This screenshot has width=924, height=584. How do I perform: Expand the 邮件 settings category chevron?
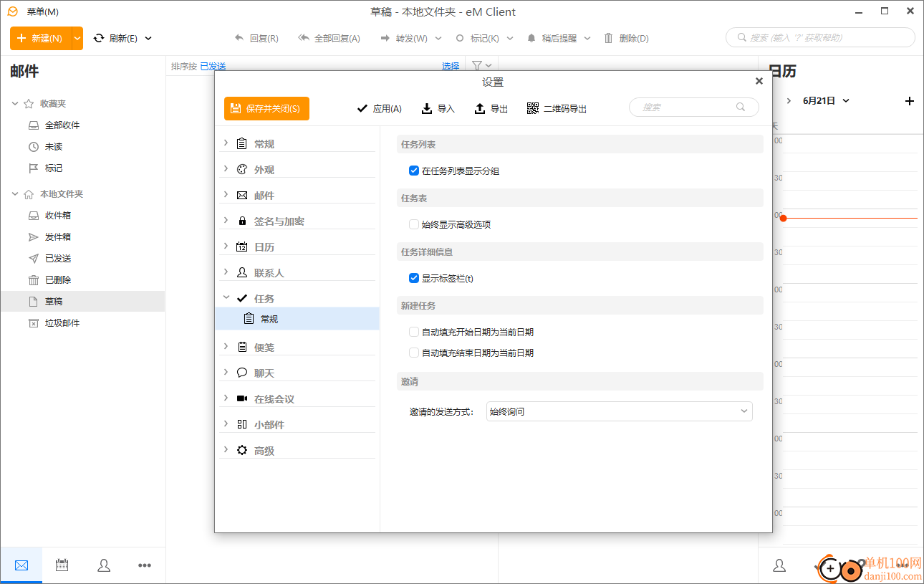pyautogui.click(x=226, y=195)
